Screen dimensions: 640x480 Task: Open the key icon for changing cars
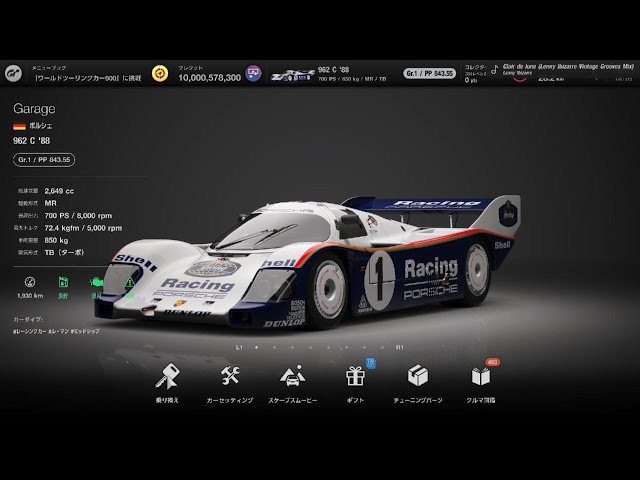[167, 376]
